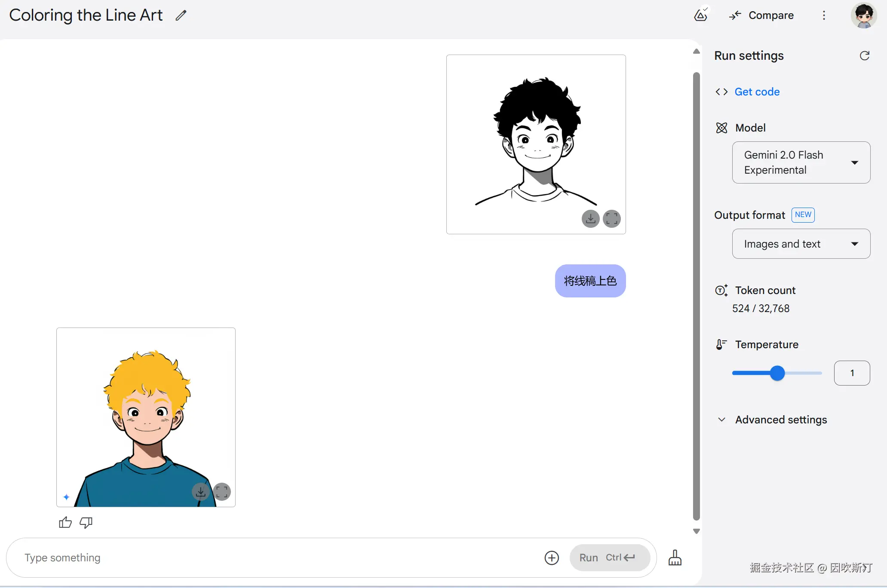Click the pencil icon to rename the prompt title
The height and width of the screenshot is (588, 887).
(181, 15)
